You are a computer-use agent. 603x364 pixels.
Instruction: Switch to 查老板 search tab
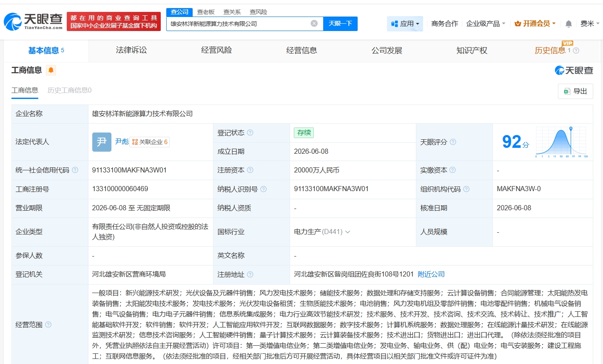click(206, 12)
